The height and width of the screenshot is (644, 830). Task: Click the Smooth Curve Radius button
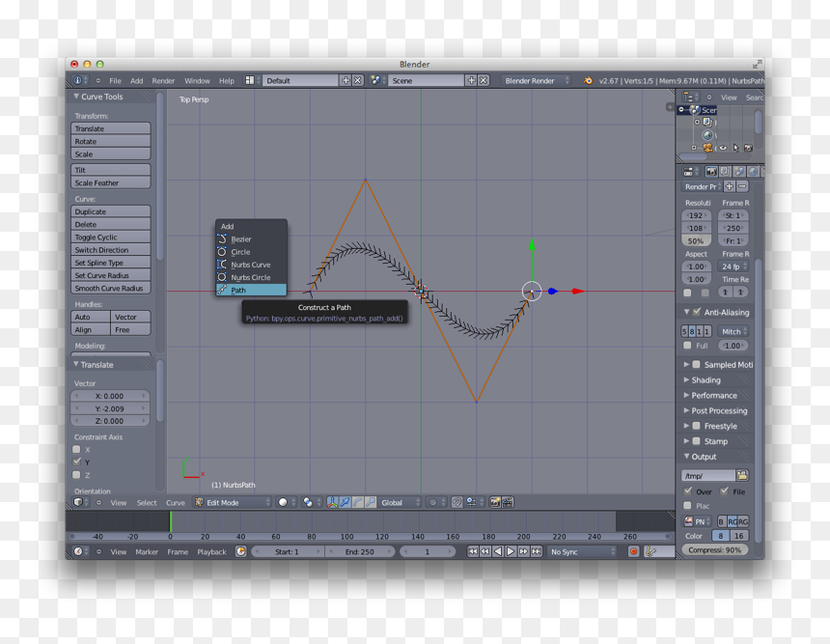coord(111,288)
